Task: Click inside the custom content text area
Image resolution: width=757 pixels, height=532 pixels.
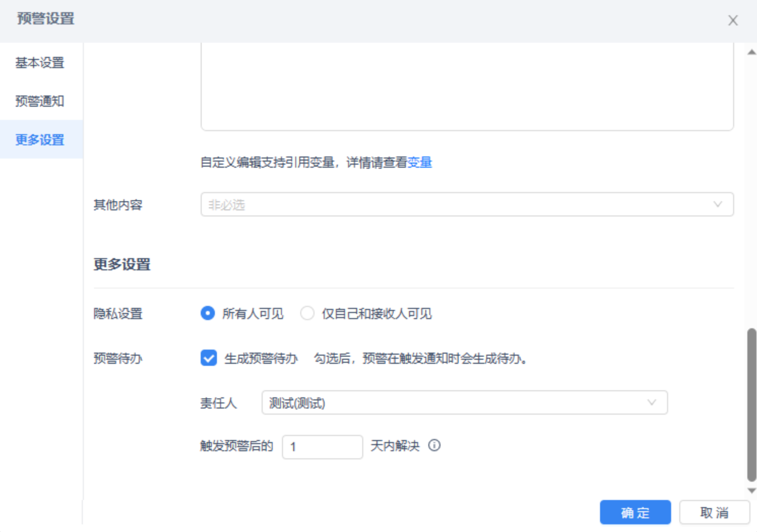Action: click(467, 86)
